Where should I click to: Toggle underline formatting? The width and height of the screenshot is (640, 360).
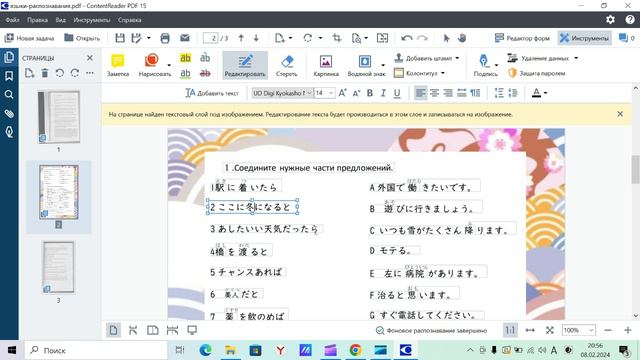pos(397,93)
